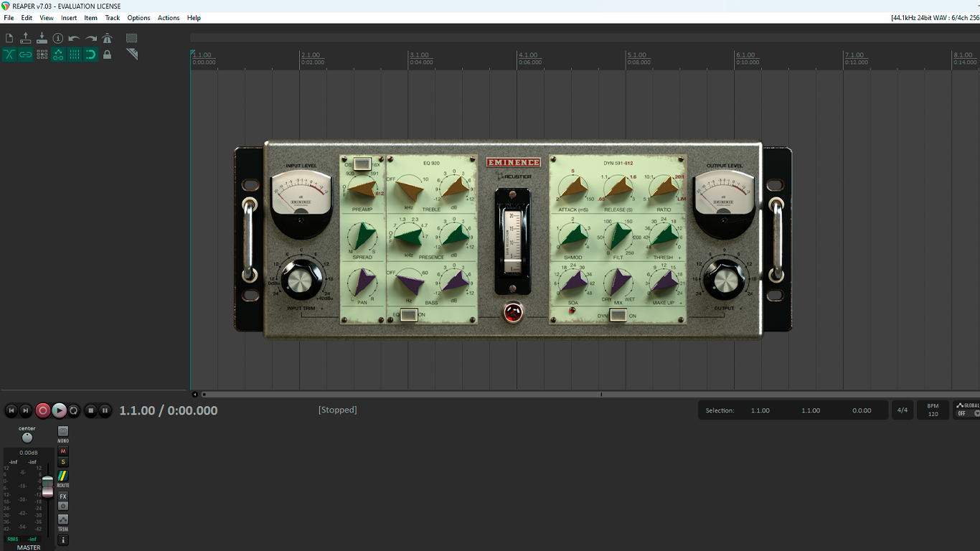Toggle the repeat loop transport button
The height and width of the screenshot is (551, 980).
coord(74,410)
